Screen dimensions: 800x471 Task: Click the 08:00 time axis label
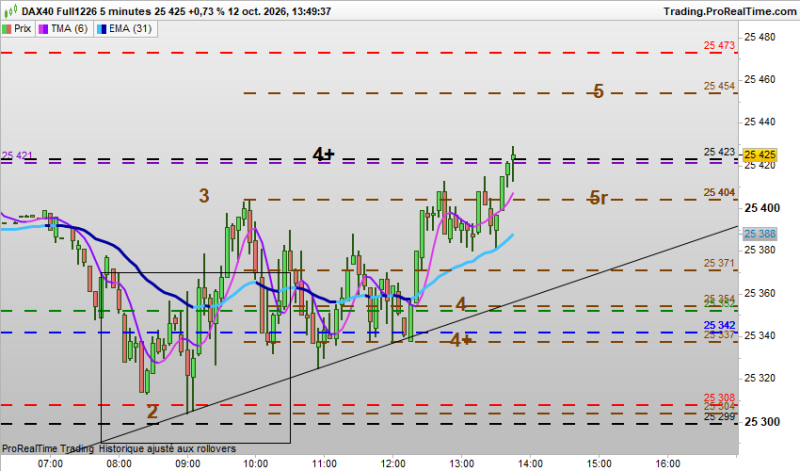pyautogui.click(x=119, y=463)
